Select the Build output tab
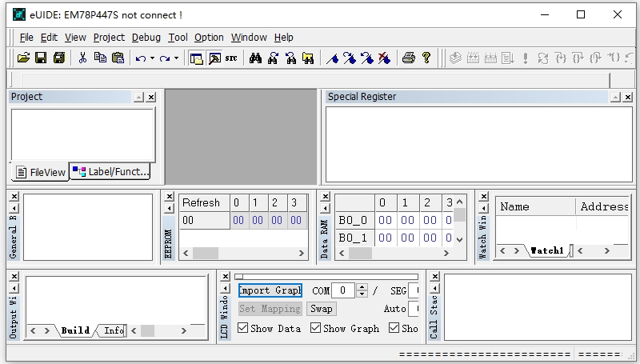The height and width of the screenshot is (364, 640). 75,330
